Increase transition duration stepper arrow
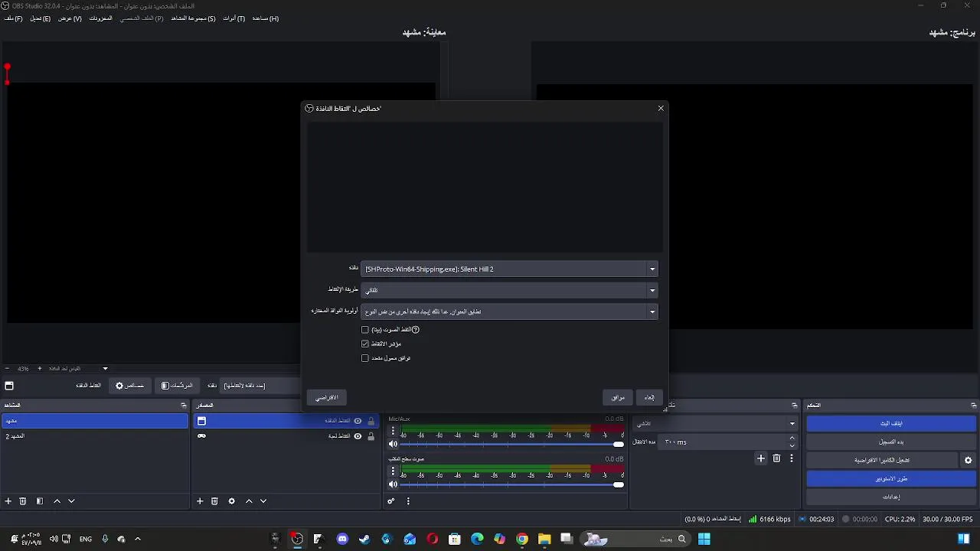 coord(792,439)
